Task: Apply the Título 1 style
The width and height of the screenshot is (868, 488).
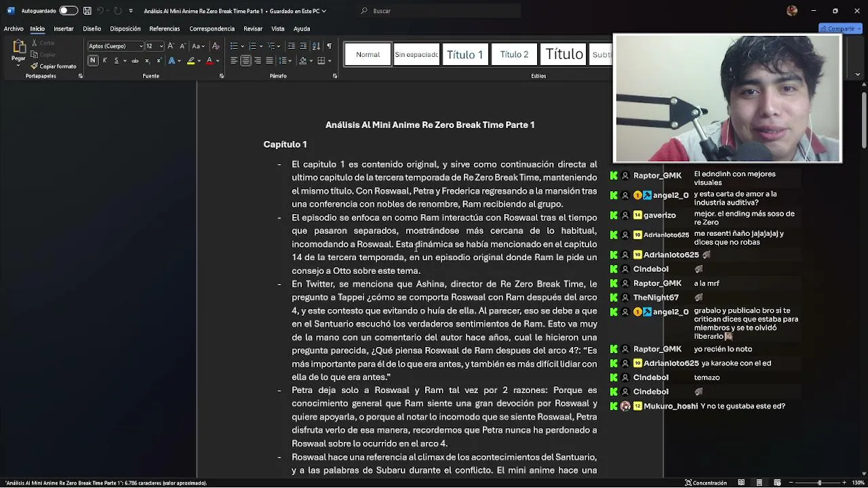Action: tap(465, 54)
